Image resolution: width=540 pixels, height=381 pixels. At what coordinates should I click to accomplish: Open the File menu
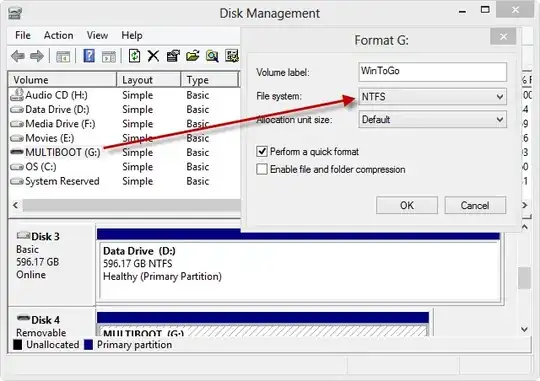pos(23,35)
